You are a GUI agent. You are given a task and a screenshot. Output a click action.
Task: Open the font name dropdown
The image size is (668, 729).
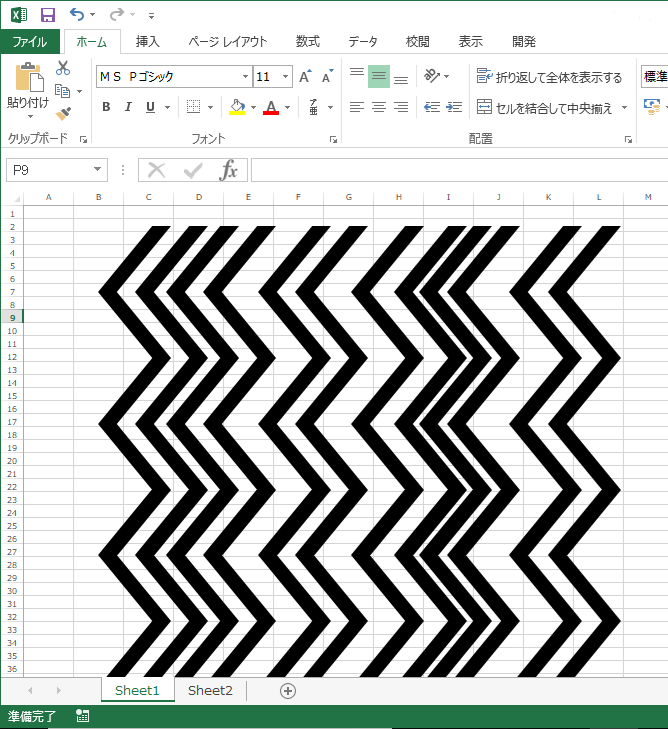tap(245, 77)
